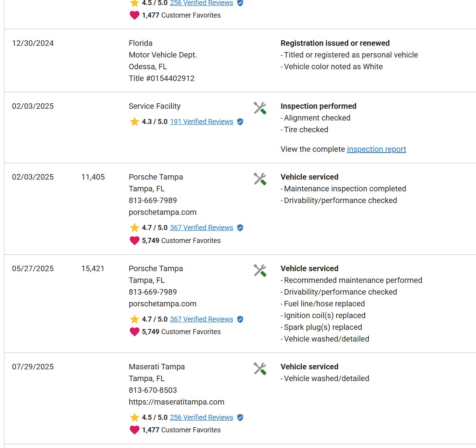Click porschetampa.com in the 05/27/2025 record

coord(162,304)
